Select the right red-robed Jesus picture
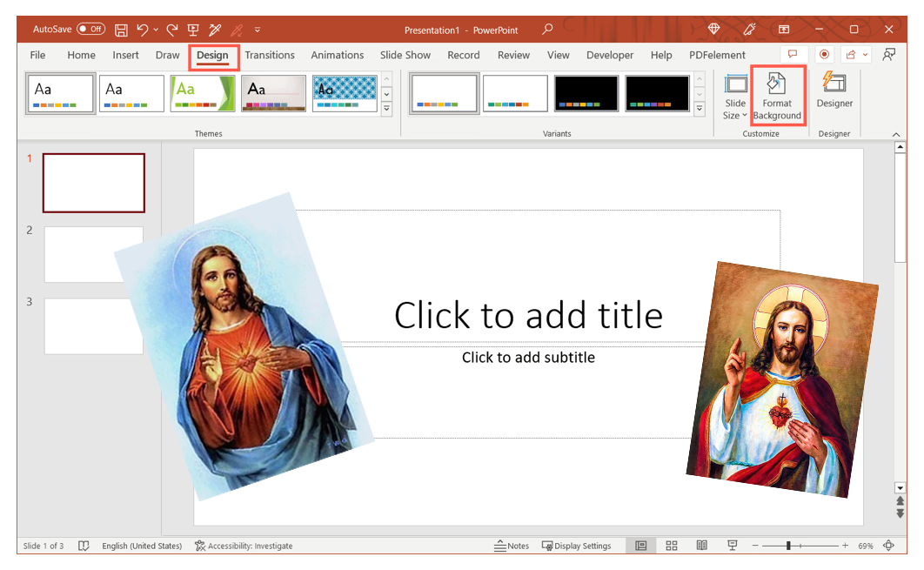 pos(782,379)
